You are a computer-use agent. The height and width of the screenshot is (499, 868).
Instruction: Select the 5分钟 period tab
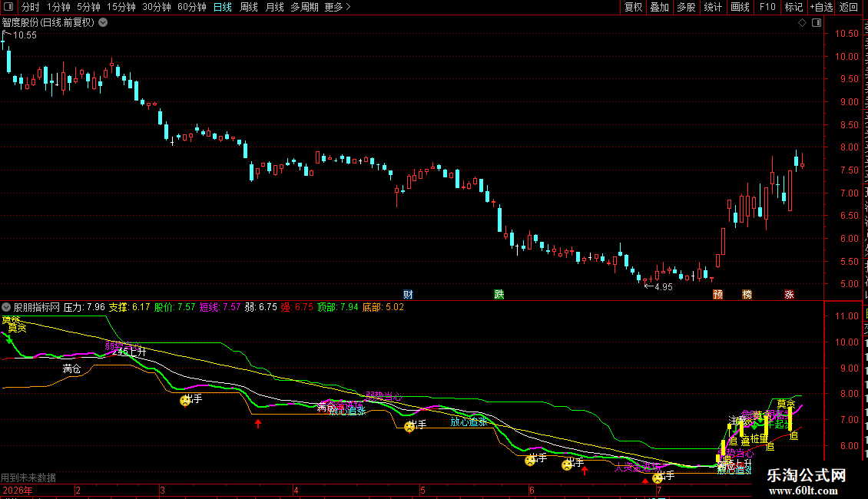click(x=88, y=7)
